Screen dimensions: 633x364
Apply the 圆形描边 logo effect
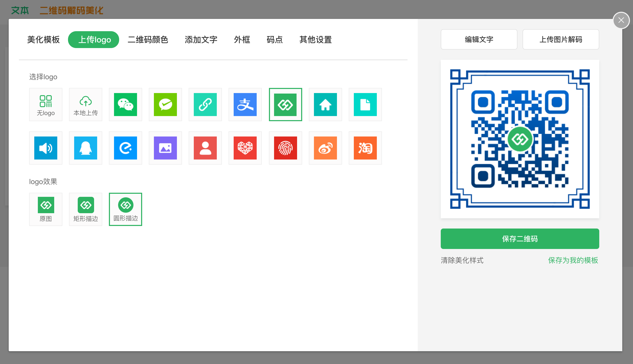click(126, 209)
